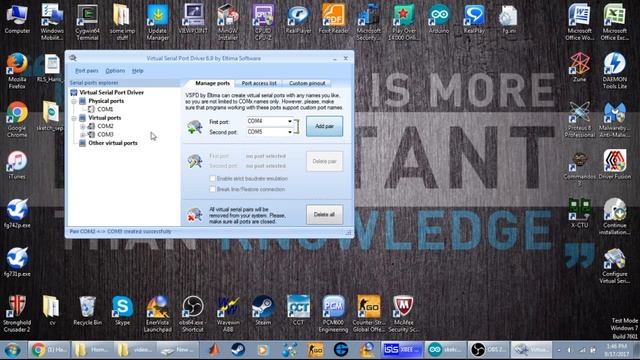The image size is (640, 360).
Task: Switch to OBS taskbar item
Action: [488, 350]
